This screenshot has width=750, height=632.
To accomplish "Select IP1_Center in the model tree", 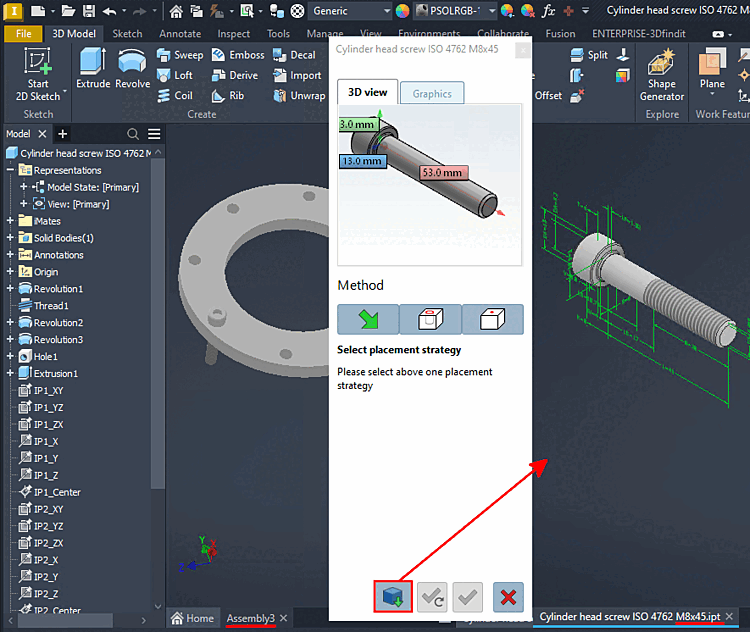I will (x=50, y=492).
